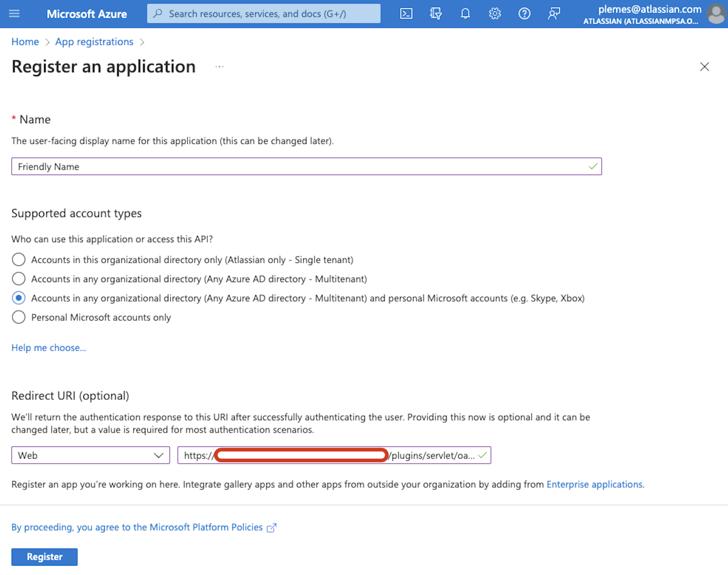This screenshot has height=575, width=728.
Task: Open the Directories and subscriptions filter
Action: (x=436, y=14)
